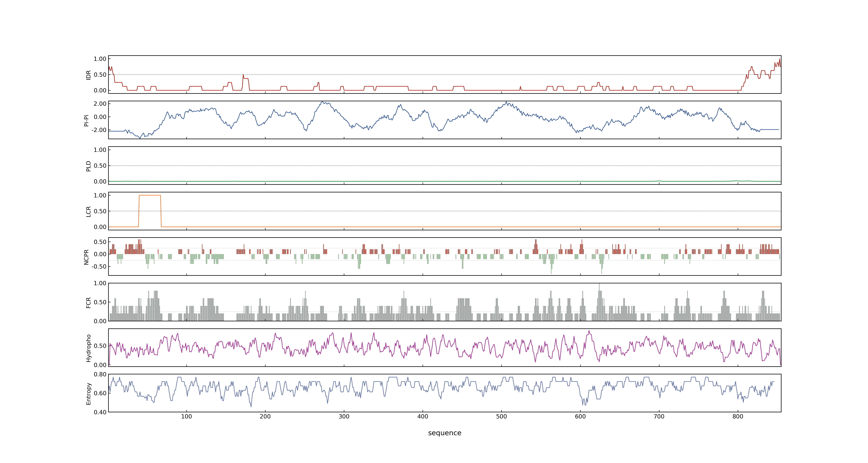Click the 0.50 tick of the PLD panel

click(x=100, y=166)
